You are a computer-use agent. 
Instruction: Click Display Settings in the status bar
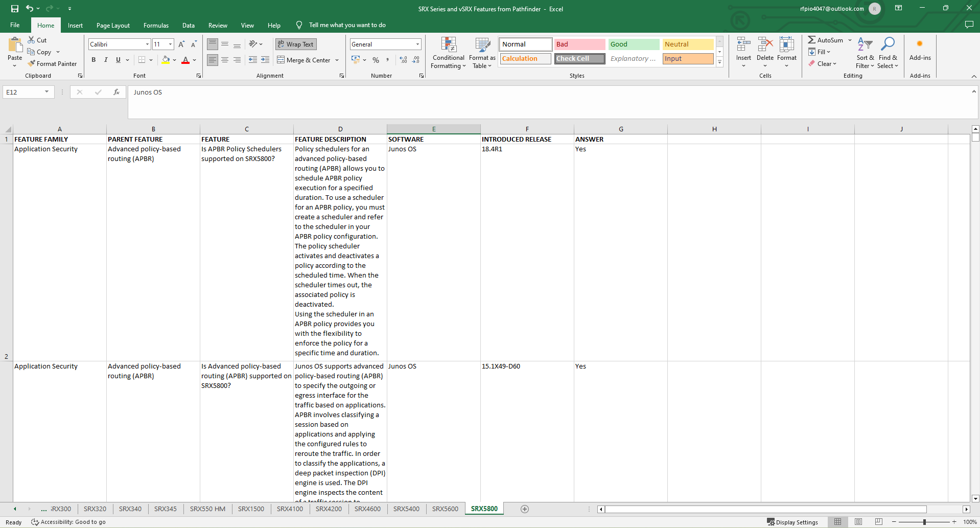792,522
